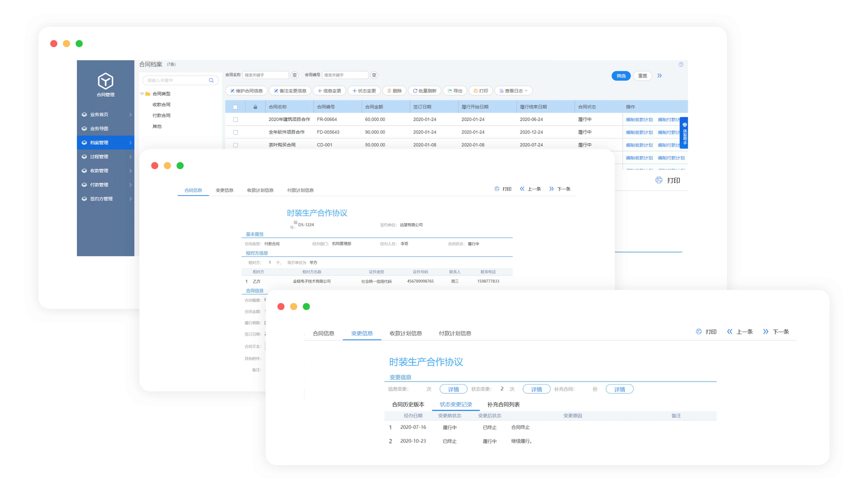Click large 打印 behind middle window
The height and width of the screenshot is (492, 868).
point(668,180)
